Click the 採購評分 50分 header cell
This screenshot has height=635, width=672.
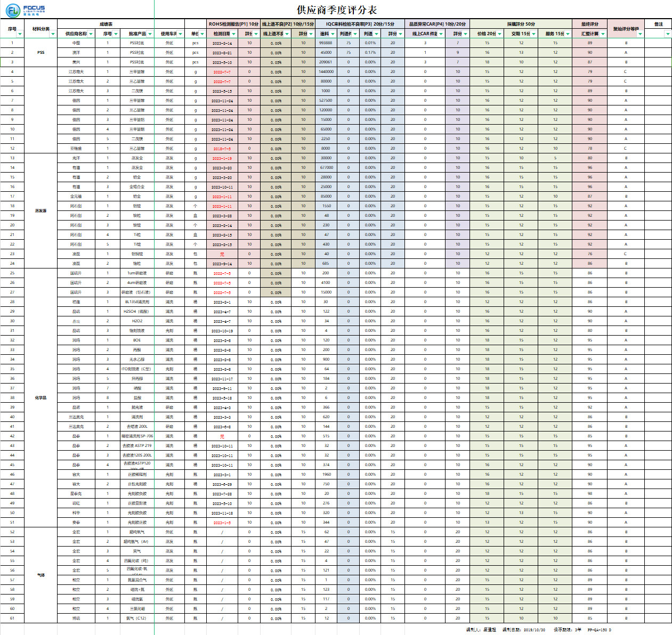pos(521,24)
